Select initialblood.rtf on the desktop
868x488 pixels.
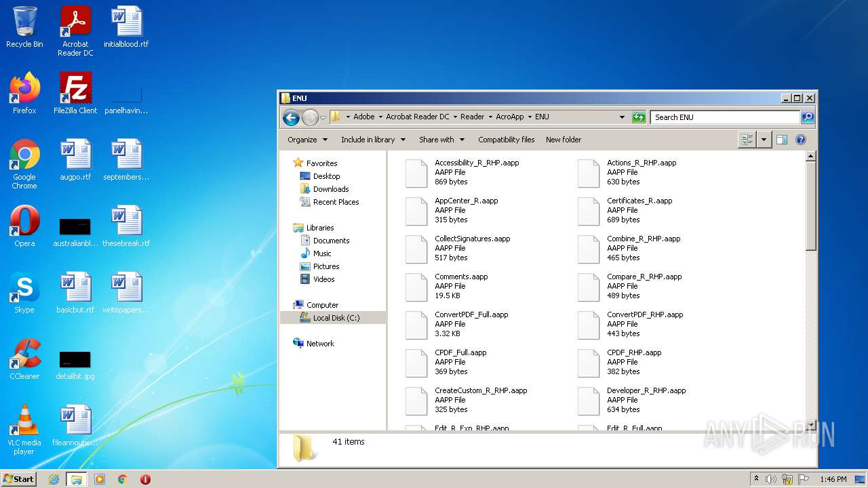(x=126, y=27)
